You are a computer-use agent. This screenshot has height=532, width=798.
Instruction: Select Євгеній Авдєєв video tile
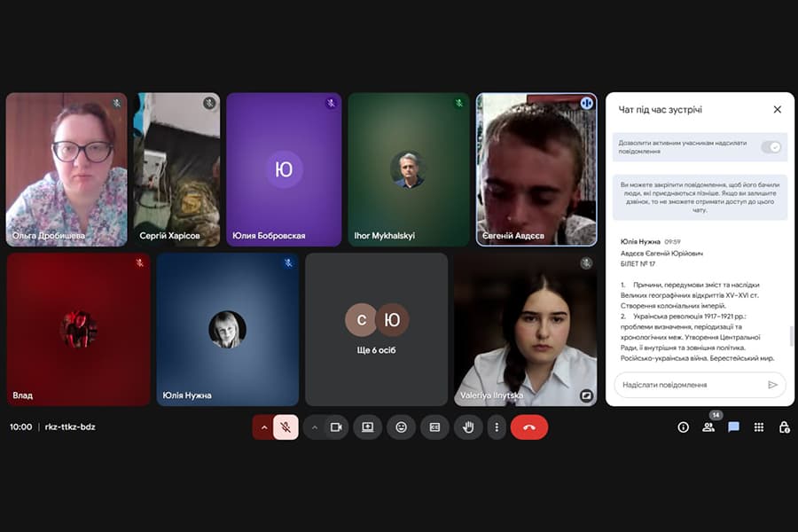coord(536,169)
